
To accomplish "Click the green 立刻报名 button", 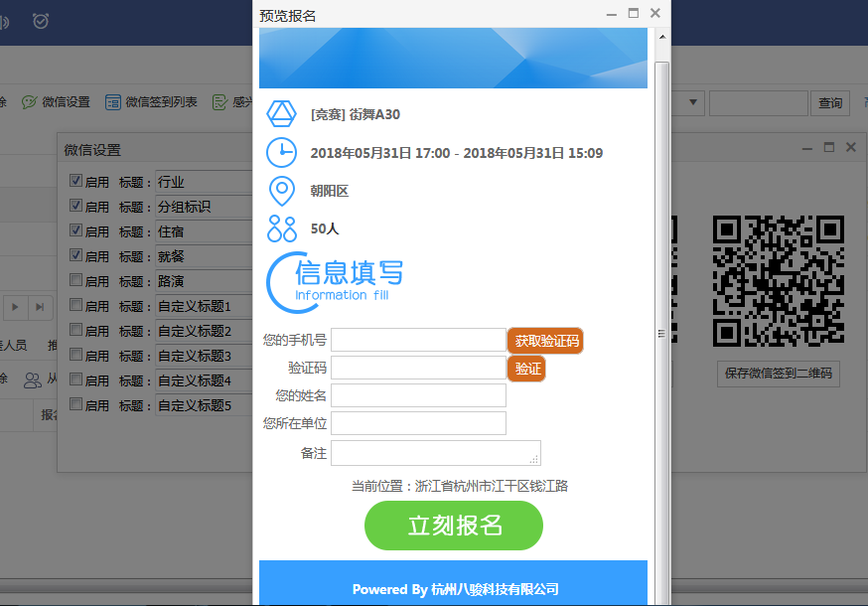I will [x=454, y=526].
